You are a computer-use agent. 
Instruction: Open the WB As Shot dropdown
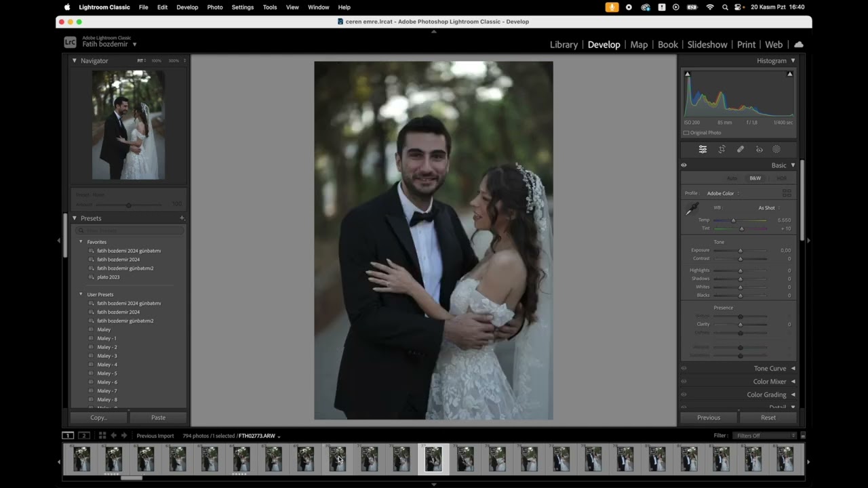[768, 208]
